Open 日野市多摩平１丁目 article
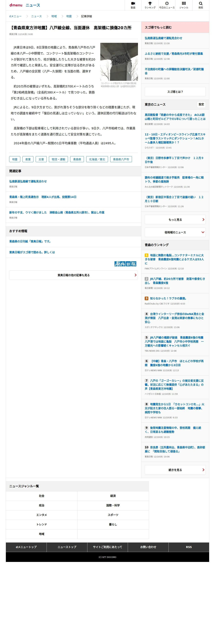The image size is (215, 644). tap(174, 160)
